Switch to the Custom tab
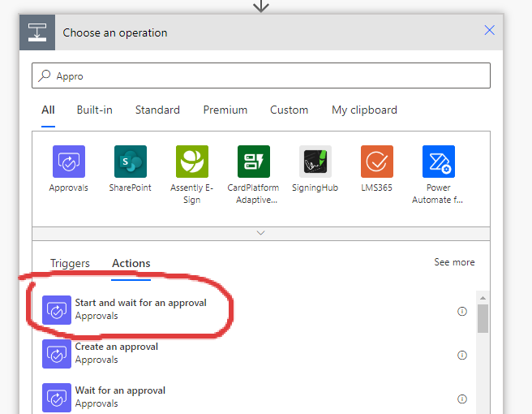532x414 pixels. pos(289,110)
